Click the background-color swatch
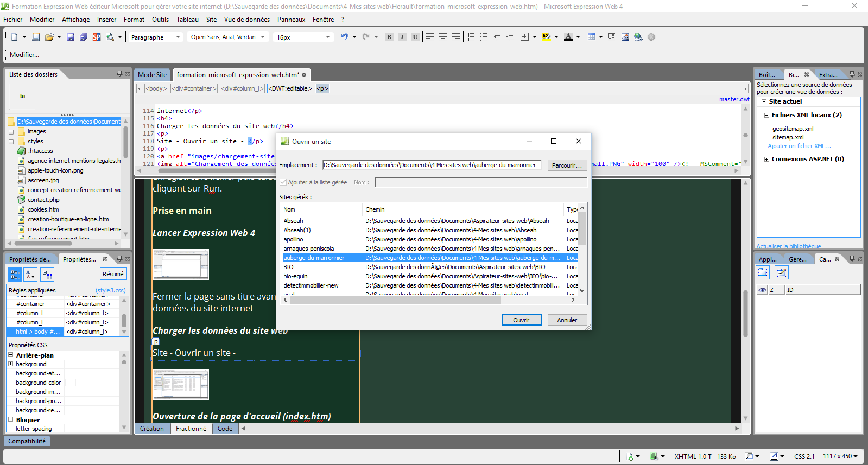Screen dimensions: 868x465 tap(71, 383)
